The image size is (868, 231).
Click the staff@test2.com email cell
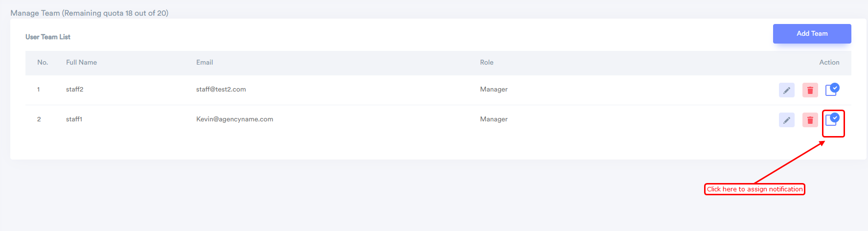pos(221,90)
